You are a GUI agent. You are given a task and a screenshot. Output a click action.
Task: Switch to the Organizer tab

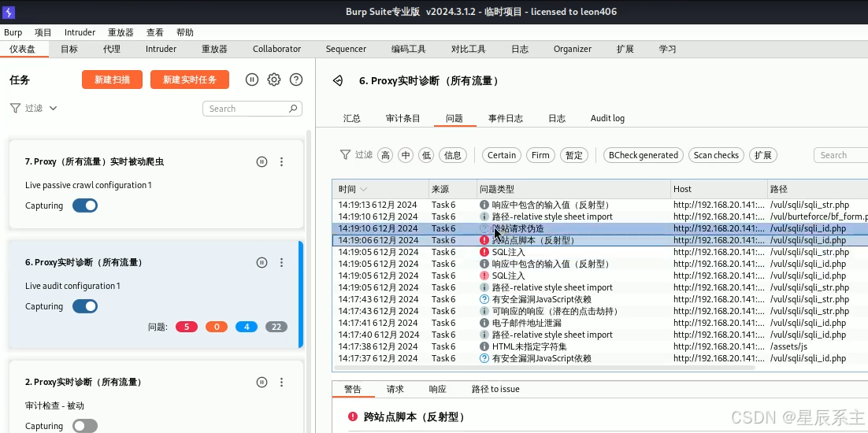573,49
